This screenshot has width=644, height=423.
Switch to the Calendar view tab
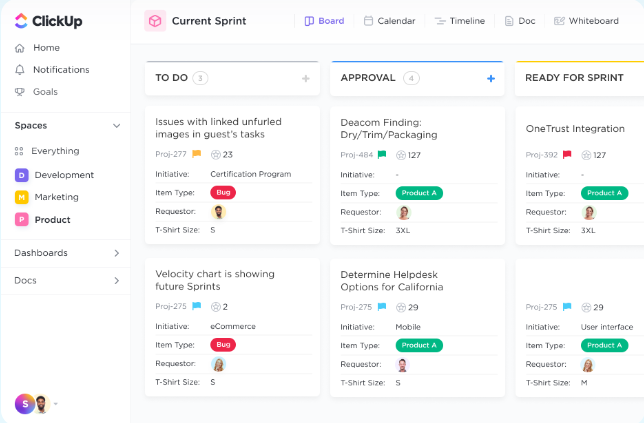click(389, 21)
